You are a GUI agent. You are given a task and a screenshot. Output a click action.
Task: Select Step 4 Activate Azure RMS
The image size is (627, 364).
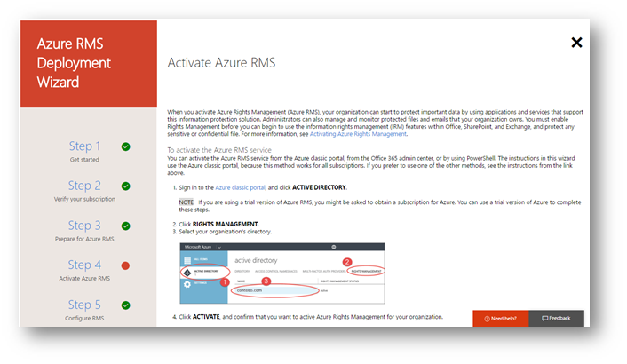84,271
